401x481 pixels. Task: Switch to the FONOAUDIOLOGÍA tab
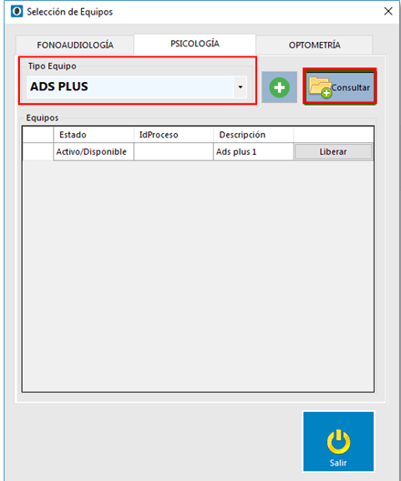coord(75,45)
